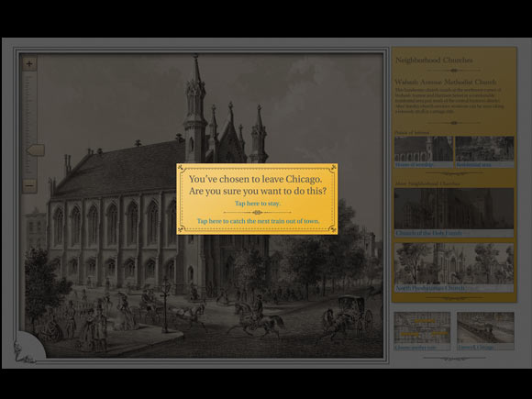
Task: Click the plus zoom-in icon
Action: click(29, 64)
